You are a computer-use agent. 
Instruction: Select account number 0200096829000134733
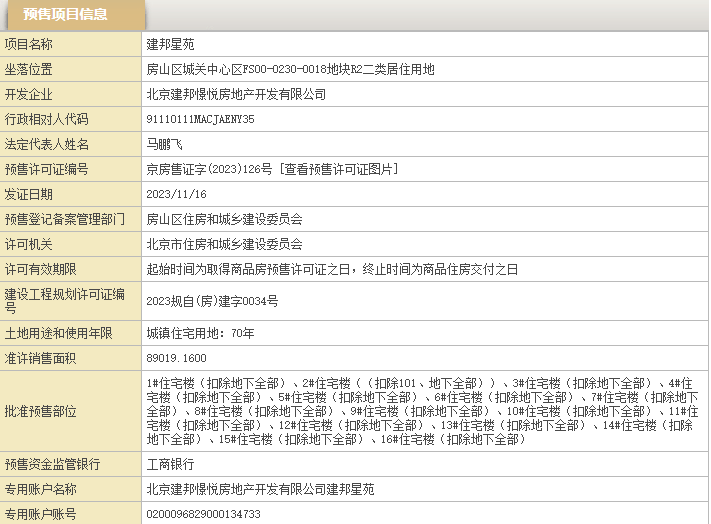(204, 514)
